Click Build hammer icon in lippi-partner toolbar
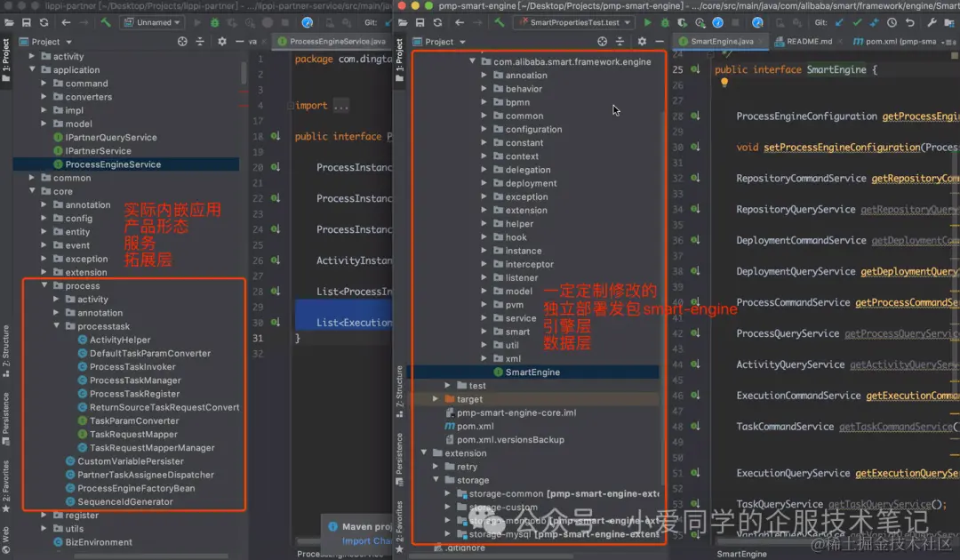Viewport: 960px width, 560px height. (x=106, y=22)
